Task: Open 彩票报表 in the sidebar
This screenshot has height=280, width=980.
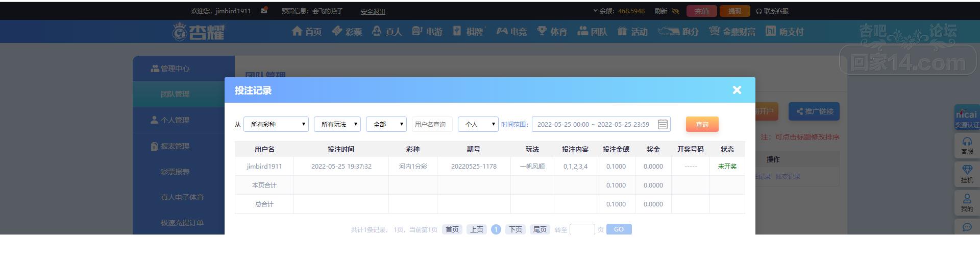Action: coord(175,172)
